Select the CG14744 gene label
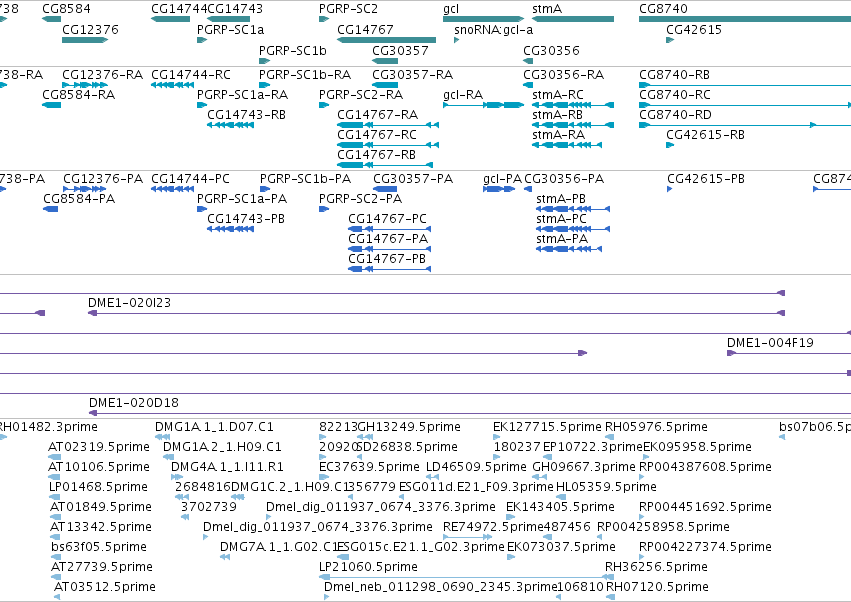This screenshot has height=602, width=851. coord(179,9)
